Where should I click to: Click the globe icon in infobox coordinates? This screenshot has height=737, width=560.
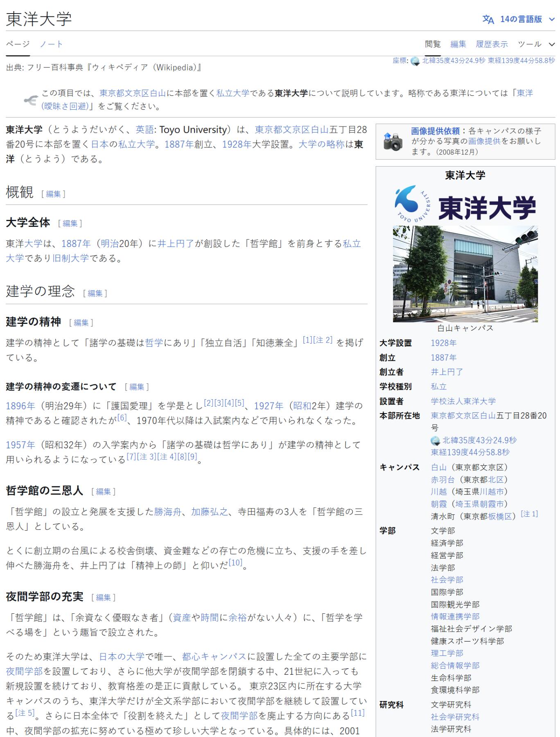pos(435,441)
